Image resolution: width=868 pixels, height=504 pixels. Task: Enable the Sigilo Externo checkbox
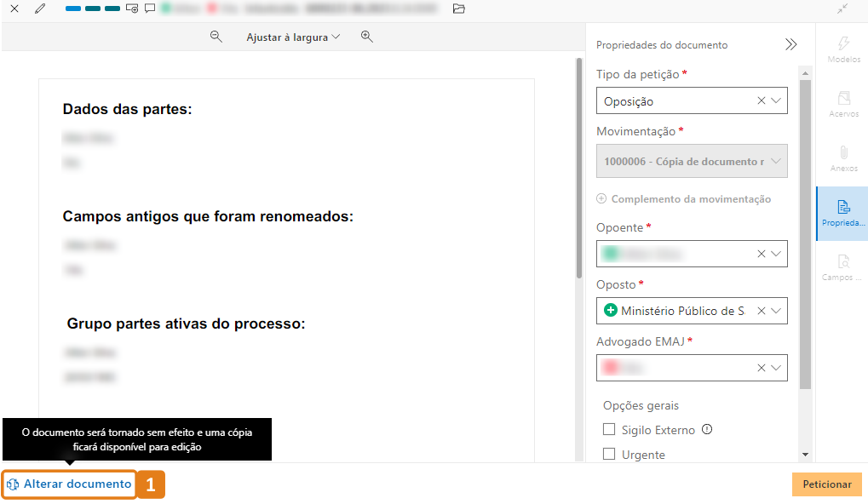point(609,430)
